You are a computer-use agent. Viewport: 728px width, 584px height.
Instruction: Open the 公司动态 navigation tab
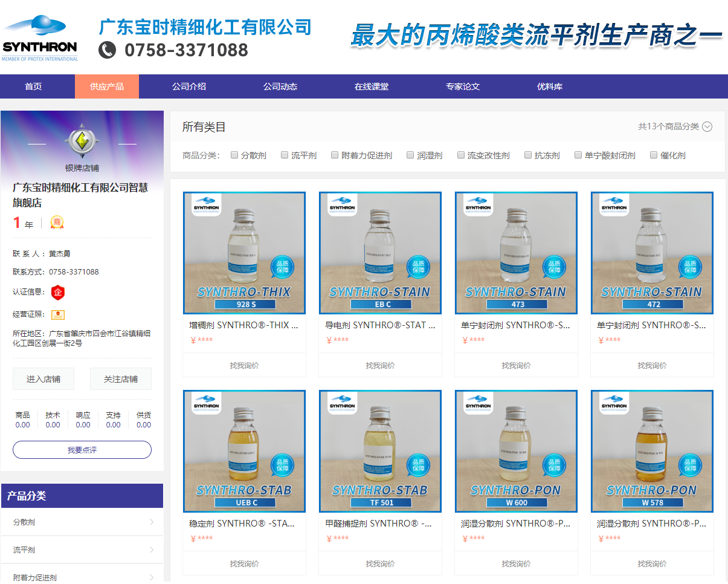click(280, 86)
